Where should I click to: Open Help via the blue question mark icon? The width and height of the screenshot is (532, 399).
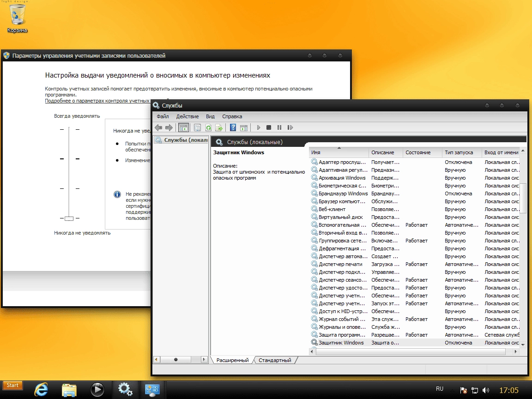(x=233, y=127)
